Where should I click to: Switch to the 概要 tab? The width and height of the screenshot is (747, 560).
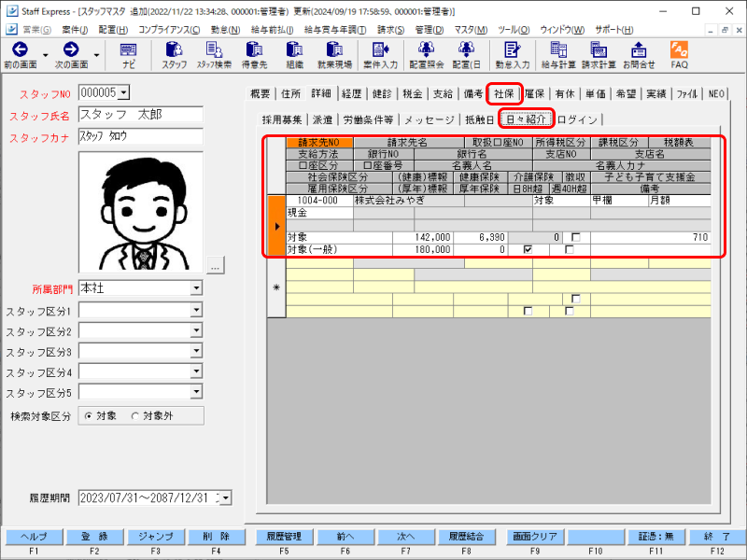click(x=261, y=94)
